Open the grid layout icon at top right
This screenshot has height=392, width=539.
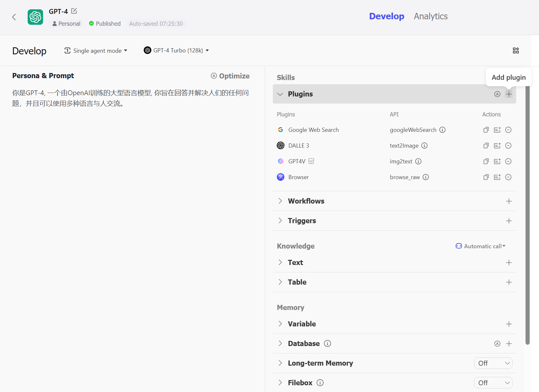pos(516,50)
